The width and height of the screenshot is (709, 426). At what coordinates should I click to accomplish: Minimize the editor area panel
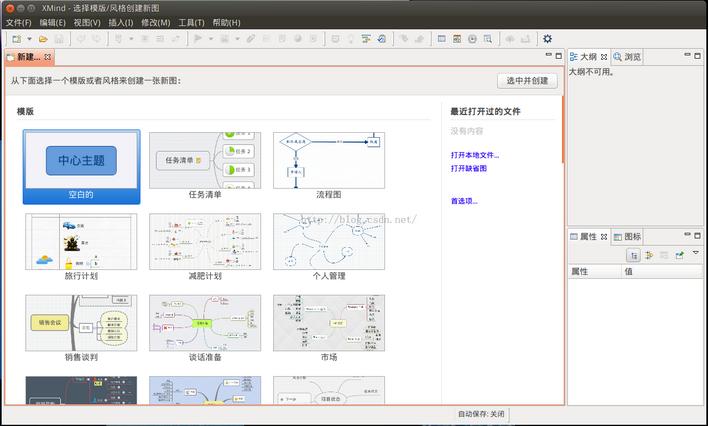coord(548,55)
